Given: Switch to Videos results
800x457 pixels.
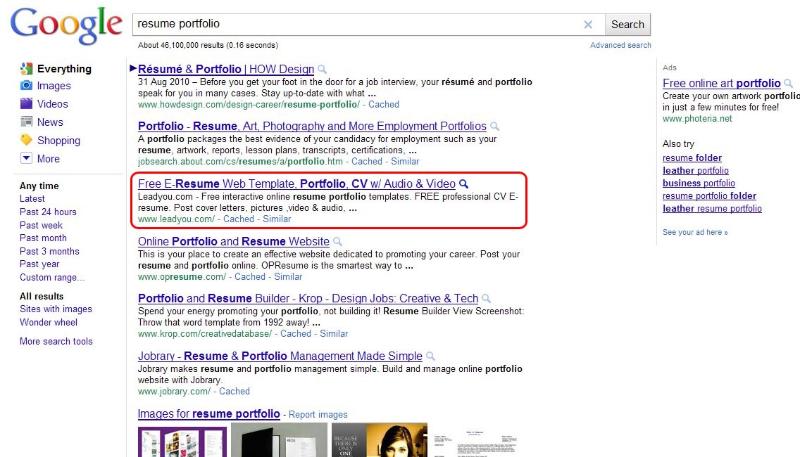Looking at the screenshot, I should 53,104.
